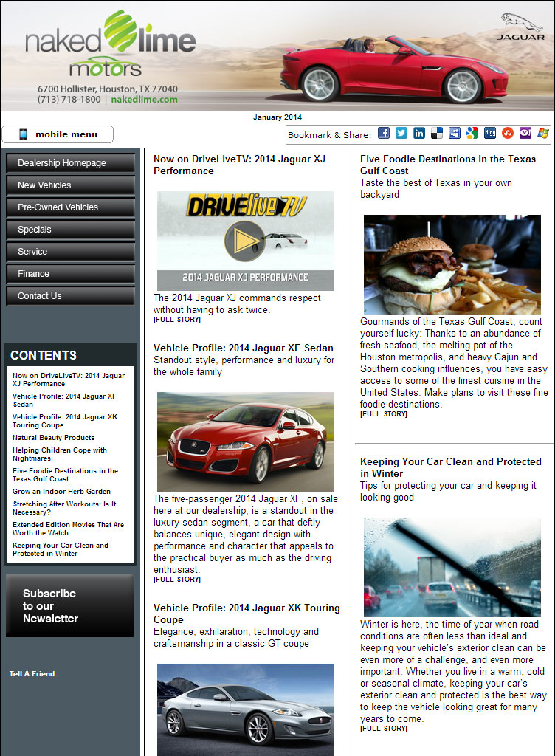Open the mobile menu button

click(58, 134)
